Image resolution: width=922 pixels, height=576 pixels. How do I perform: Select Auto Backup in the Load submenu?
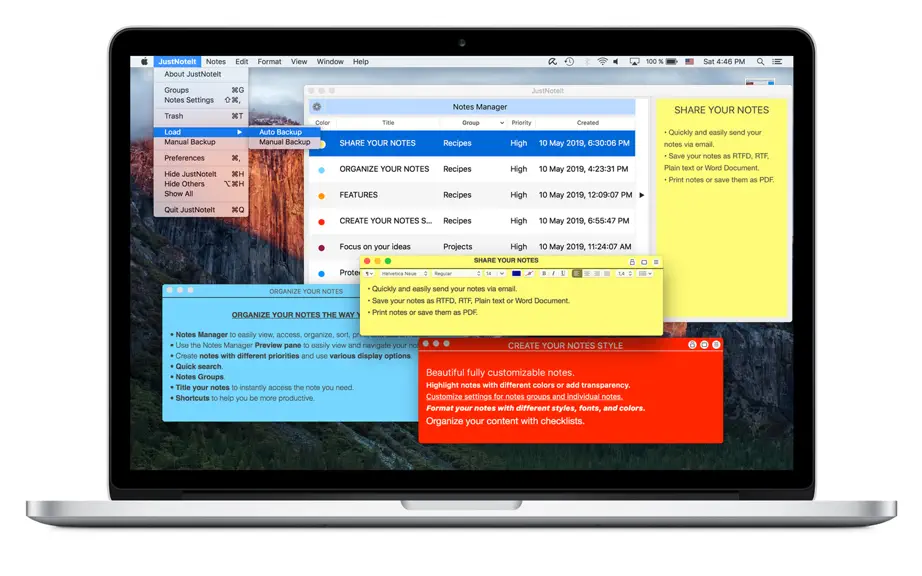click(x=284, y=132)
